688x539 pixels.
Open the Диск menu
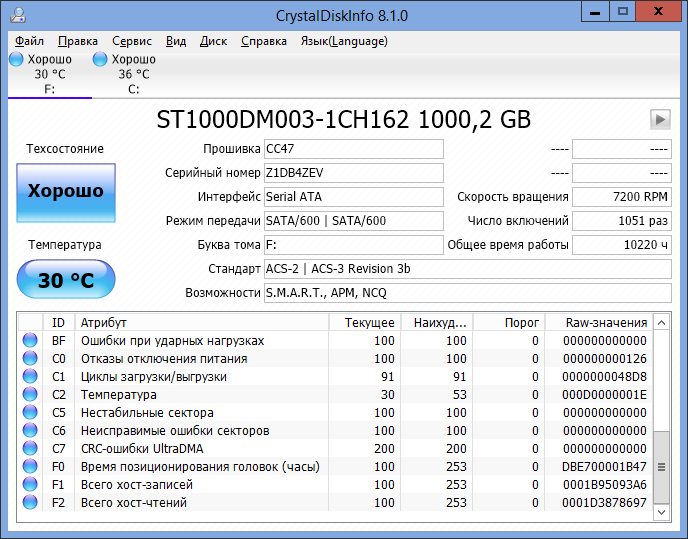213,41
